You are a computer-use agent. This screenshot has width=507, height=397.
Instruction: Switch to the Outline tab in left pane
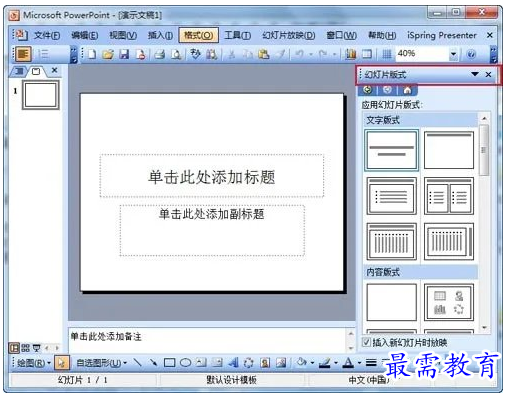19,71
